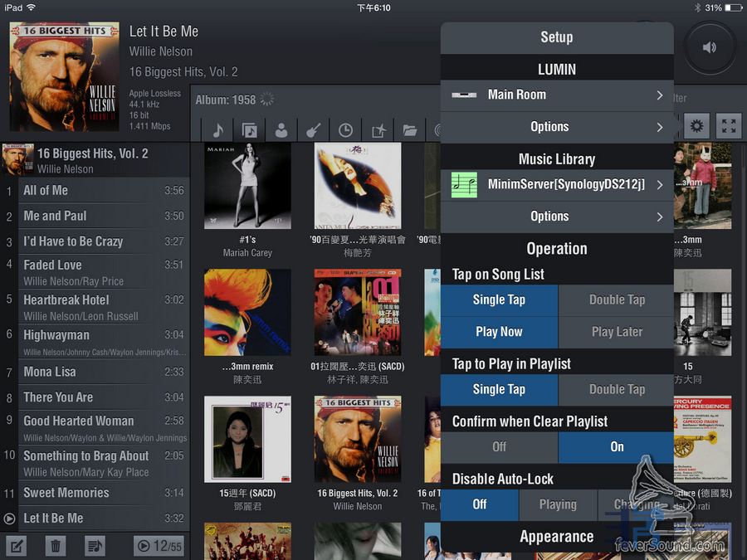Click the settings gear icon

point(696,126)
